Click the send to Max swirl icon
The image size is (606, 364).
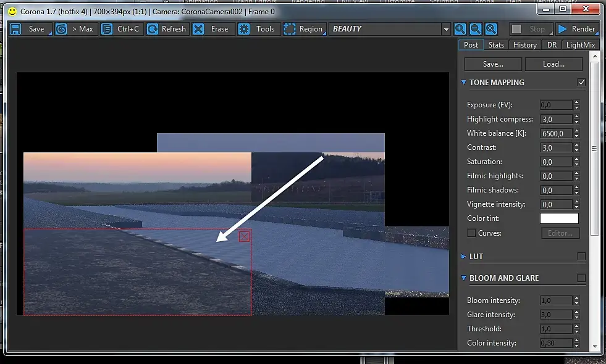[61, 29]
